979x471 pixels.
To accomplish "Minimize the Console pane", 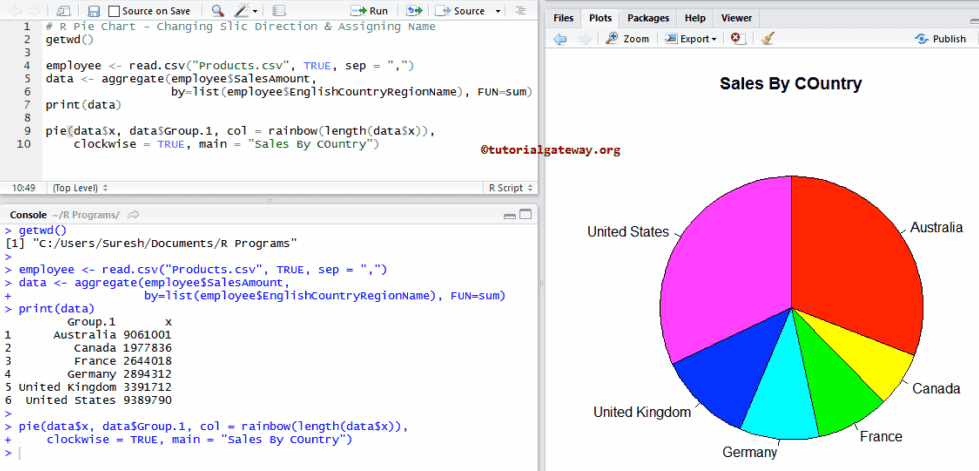I will [509, 215].
